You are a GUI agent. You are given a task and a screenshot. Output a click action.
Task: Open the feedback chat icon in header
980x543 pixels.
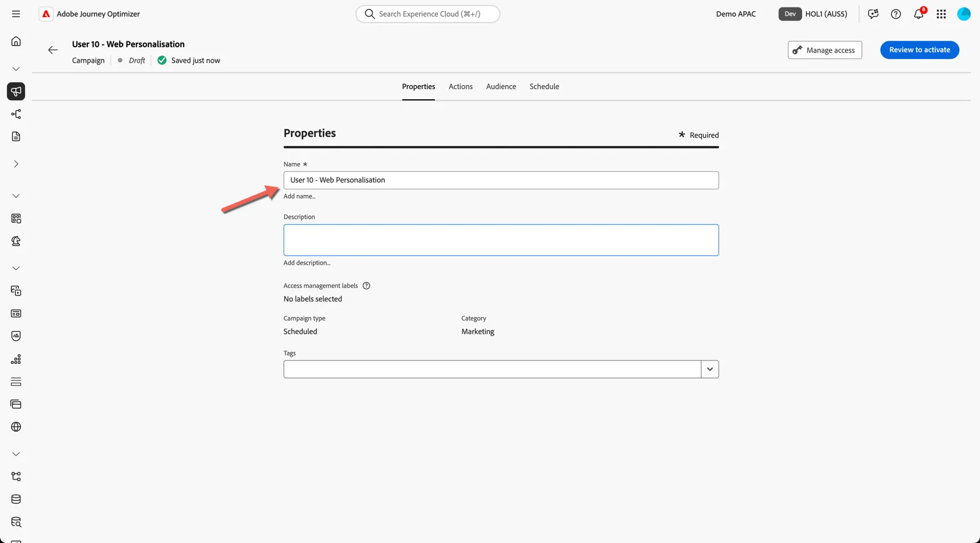873,14
